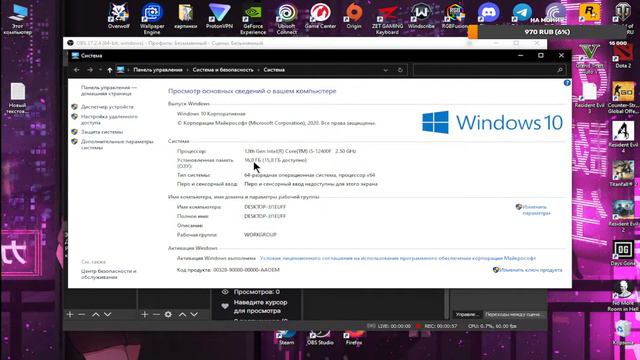The height and width of the screenshot is (360, 640).
Task: Refresh the System window address bar
Action: 400,70
